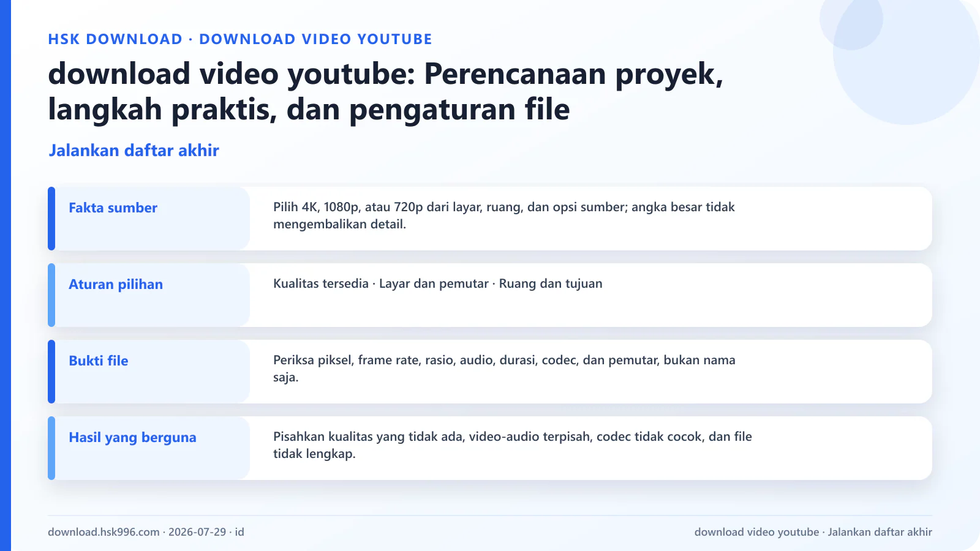Click the text 'Kualitas tersedia · Layar dan pemutar · Ruang dan tujuan'
Image resolution: width=980 pixels, height=551 pixels.
coord(438,283)
